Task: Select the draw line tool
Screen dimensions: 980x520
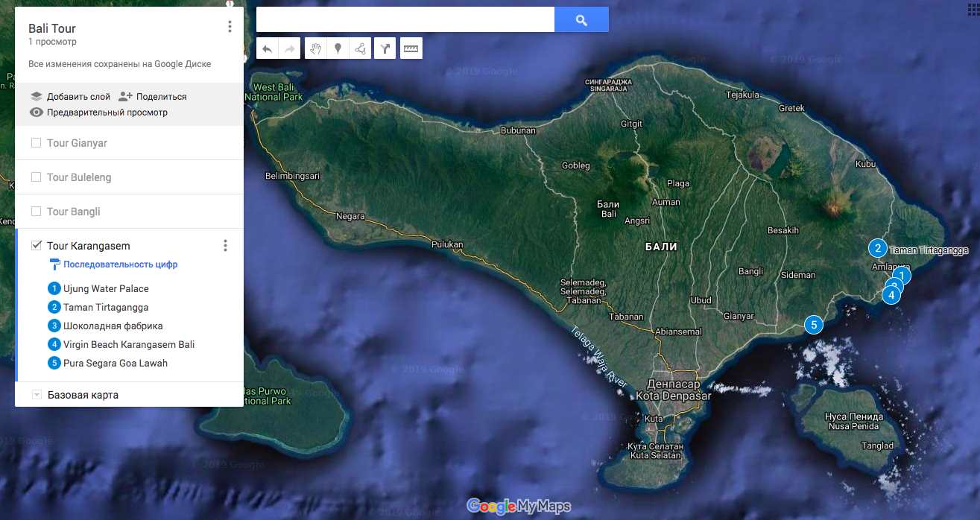Action: 360,49
